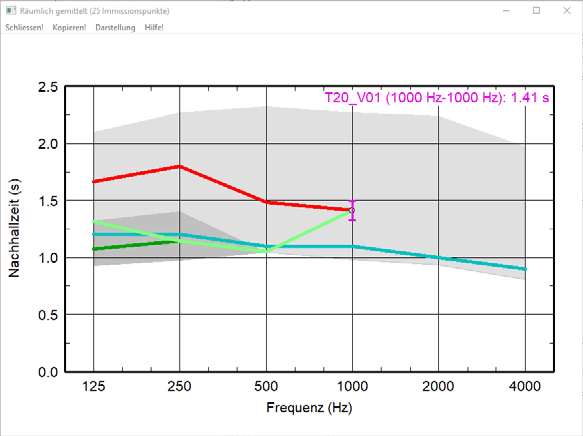Click the magenta T20_V01 readout text
Image resolution: width=583 pixels, height=436 pixels.
pos(437,97)
